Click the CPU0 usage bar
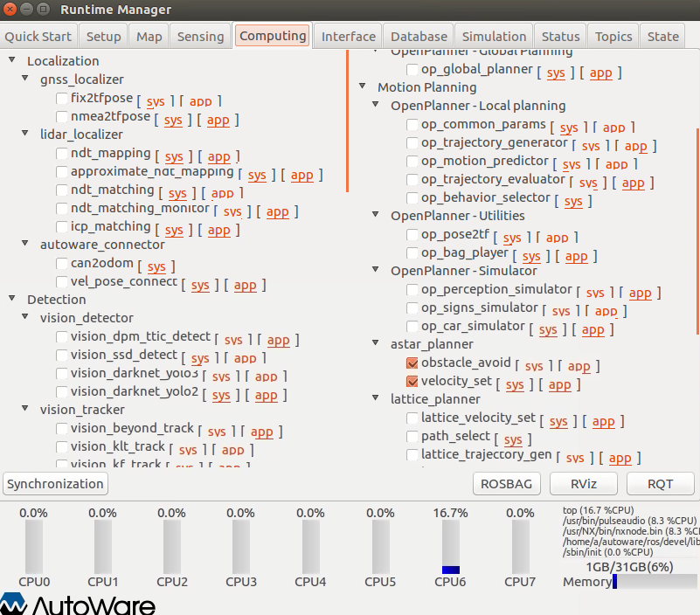The width and height of the screenshot is (700, 615). pos(34,547)
